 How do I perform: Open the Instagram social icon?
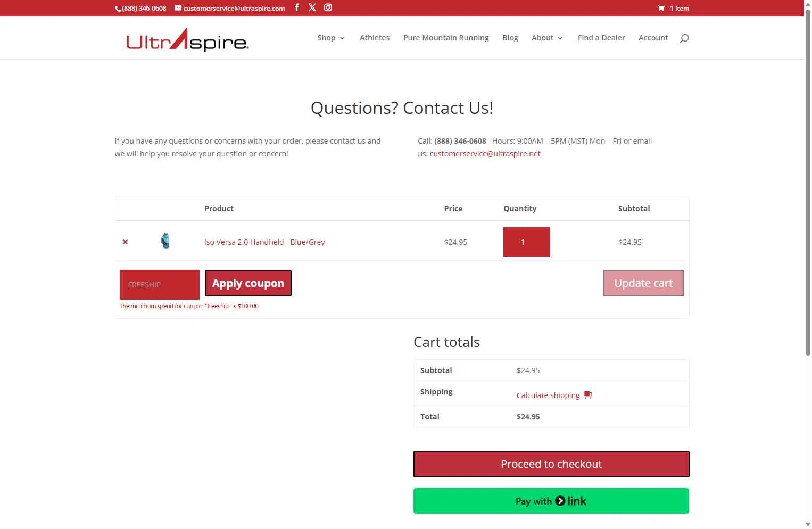point(328,7)
